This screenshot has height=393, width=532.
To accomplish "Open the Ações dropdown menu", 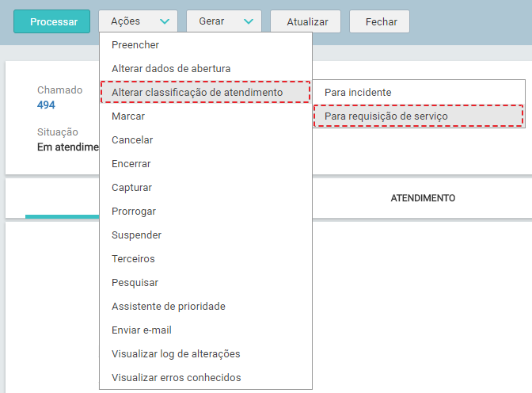I will coord(139,22).
